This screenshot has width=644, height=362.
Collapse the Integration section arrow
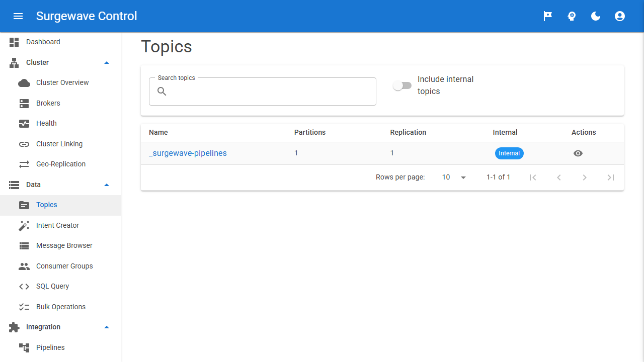coord(107,327)
